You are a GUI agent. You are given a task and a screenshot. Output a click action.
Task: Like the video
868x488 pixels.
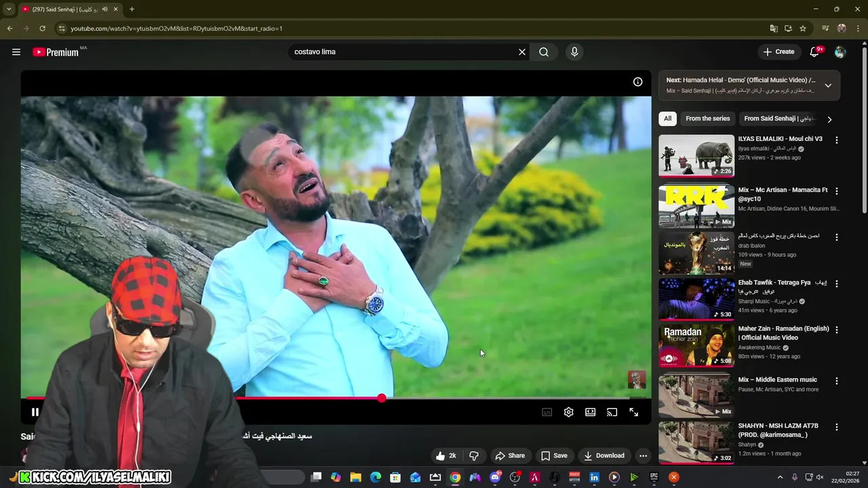pos(446,455)
